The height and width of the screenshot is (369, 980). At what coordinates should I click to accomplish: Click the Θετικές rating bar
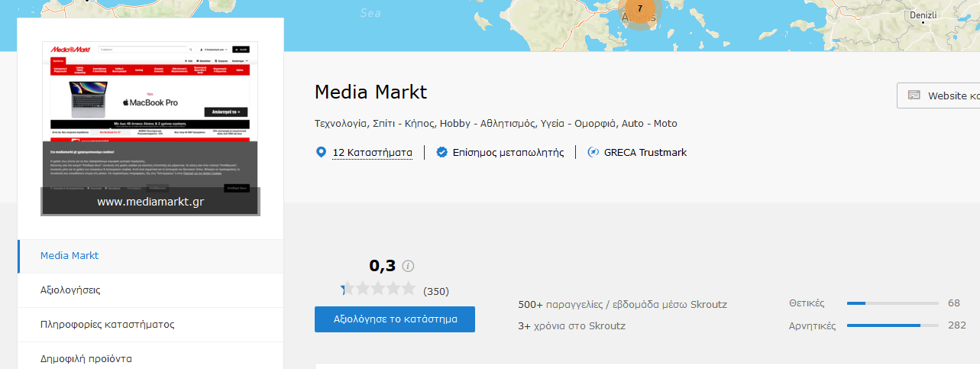[x=893, y=303]
